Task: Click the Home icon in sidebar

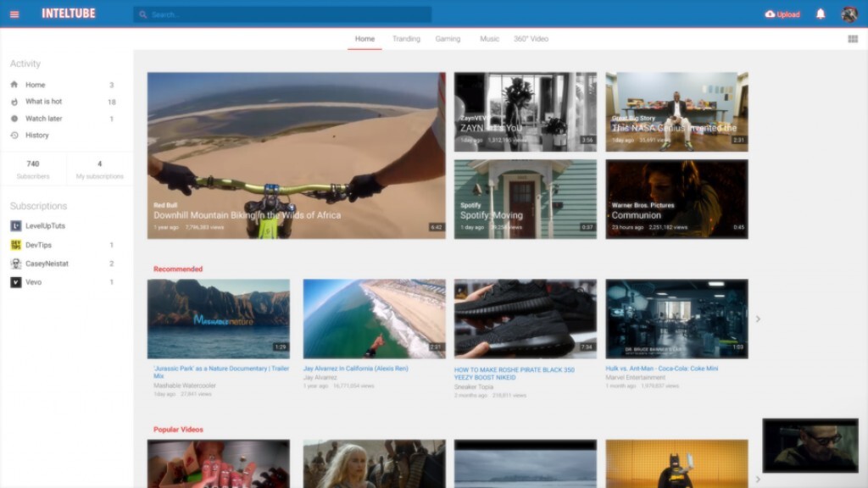Action: coord(14,85)
